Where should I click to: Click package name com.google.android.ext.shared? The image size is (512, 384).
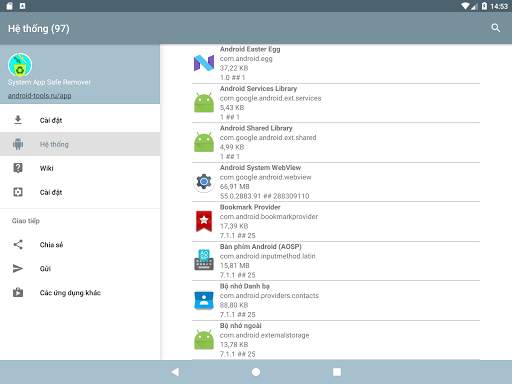point(268,137)
